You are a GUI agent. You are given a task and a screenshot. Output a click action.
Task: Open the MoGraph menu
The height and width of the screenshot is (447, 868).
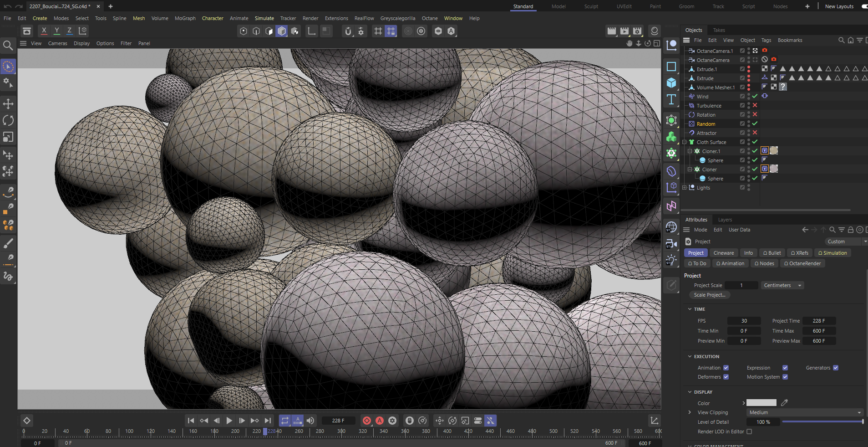coord(185,18)
